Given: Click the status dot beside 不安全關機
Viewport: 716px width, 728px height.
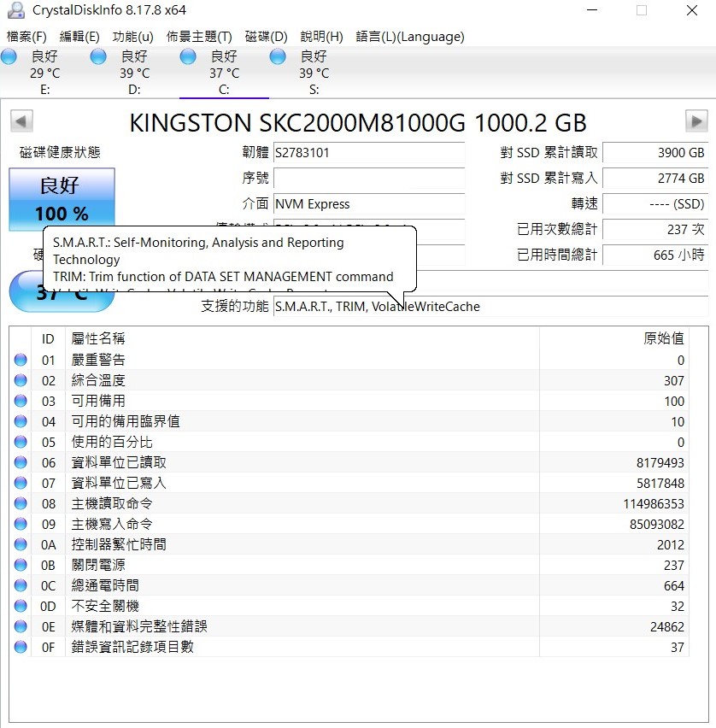Looking at the screenshot, I should pyautogui.click(x=19, y=606).
